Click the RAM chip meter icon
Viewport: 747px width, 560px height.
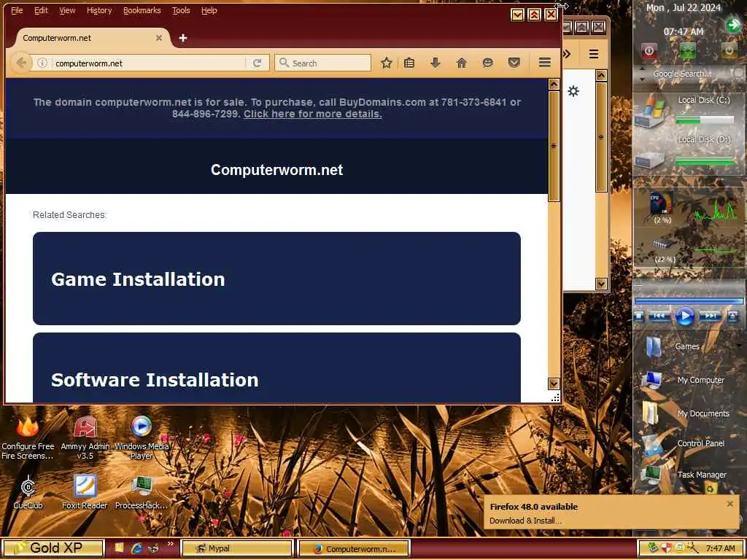coord(664,244)
